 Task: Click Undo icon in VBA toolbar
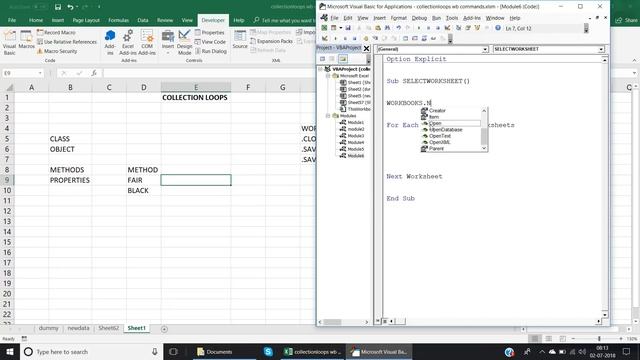(x=399, y=28)
